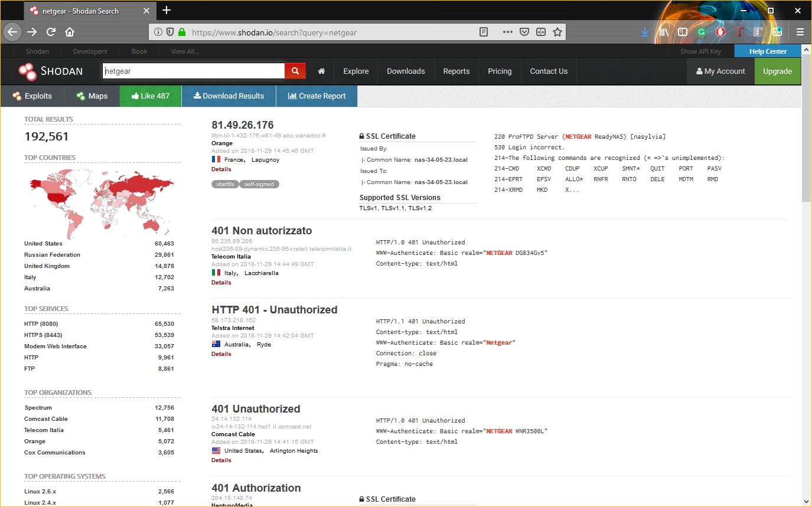Open result 401 Unauthorized
812x507 pixels.
[256, 408]
